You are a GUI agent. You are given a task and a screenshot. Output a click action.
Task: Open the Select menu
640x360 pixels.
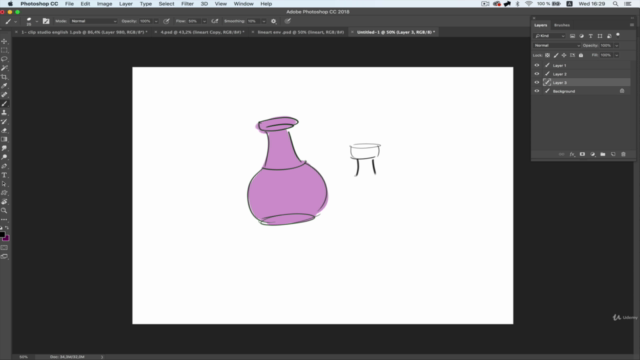[x=166, y=4]
